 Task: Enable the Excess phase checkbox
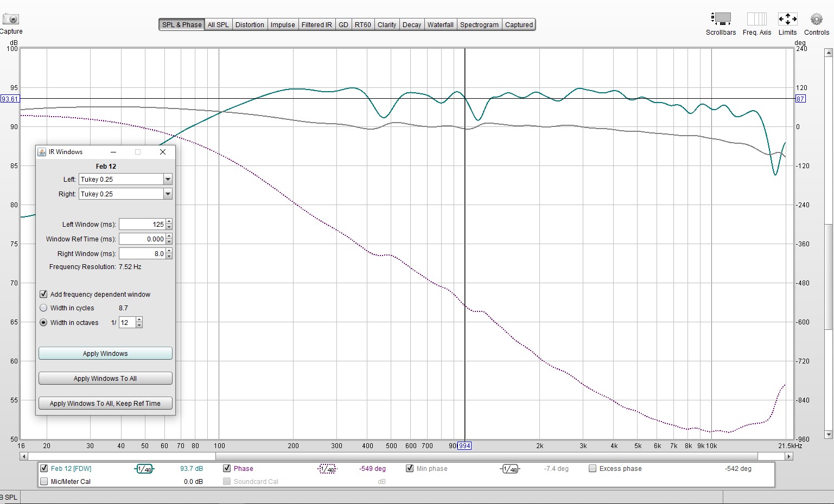pyautogui.click(x=593, y=468)
